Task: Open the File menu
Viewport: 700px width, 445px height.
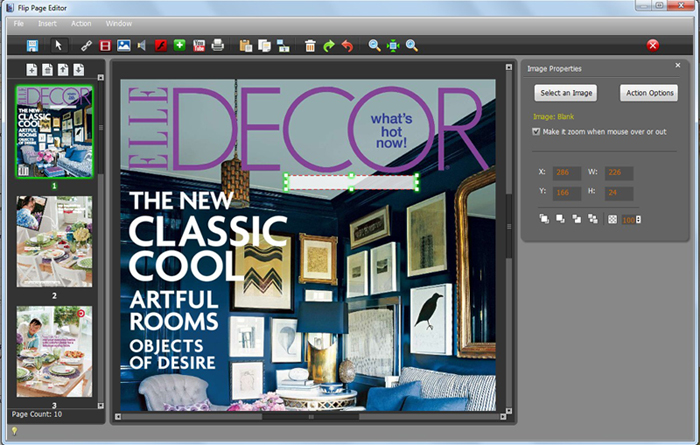Action: [x=18, y=24]
